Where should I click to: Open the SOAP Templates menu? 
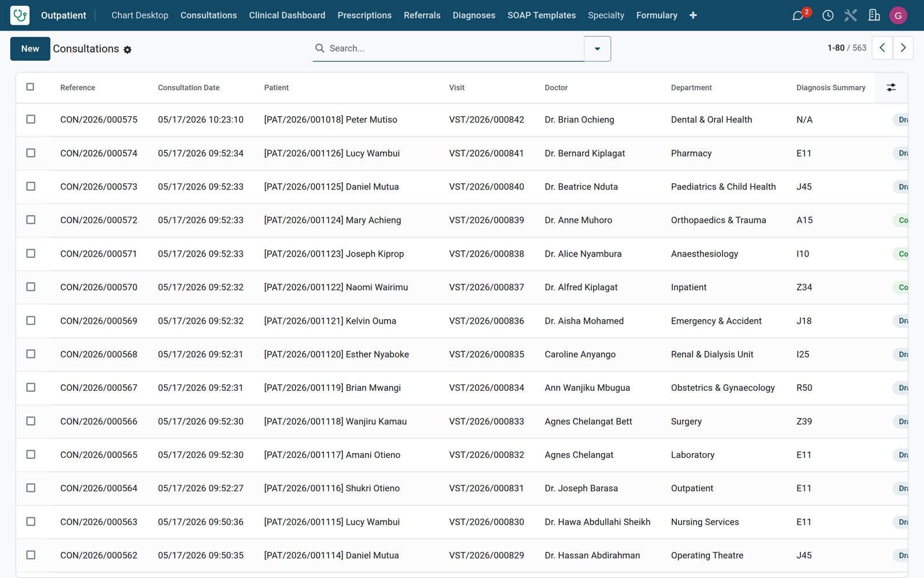(542, 15)
